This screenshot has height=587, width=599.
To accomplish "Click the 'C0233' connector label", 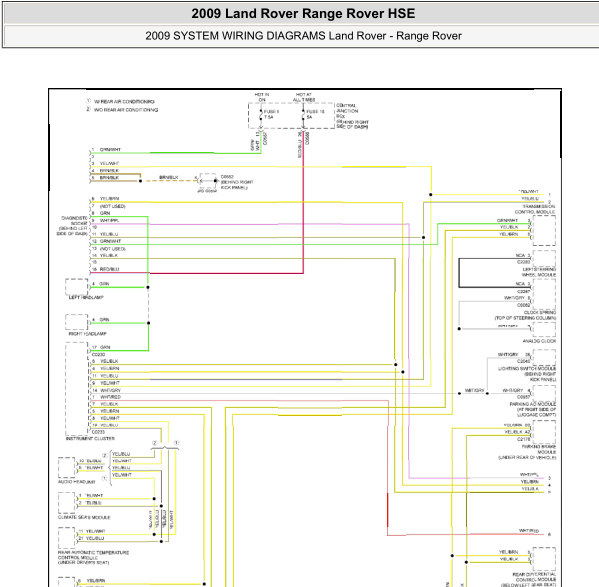I will coord(98,432).
